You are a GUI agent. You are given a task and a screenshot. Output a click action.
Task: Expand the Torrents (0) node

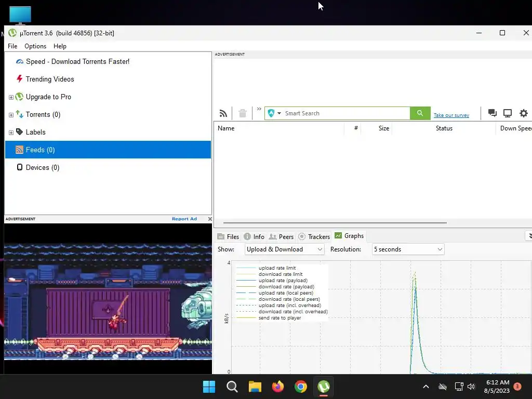[x=11, y=115]
